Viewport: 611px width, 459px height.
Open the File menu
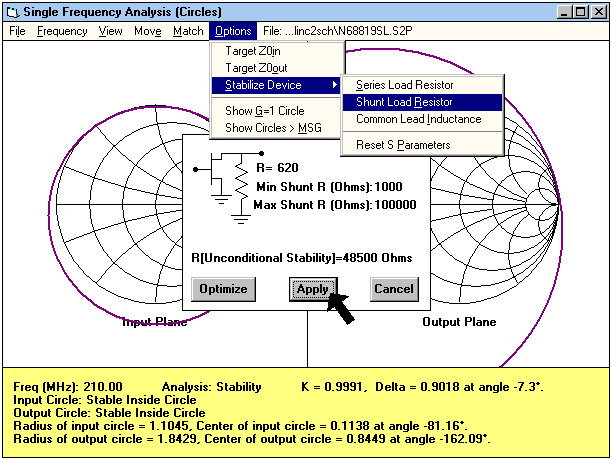click(x=17, y=31)
